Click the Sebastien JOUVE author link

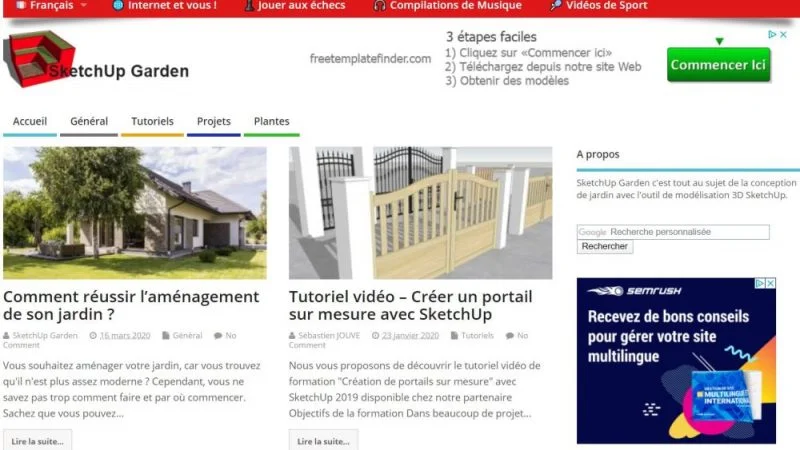coord(329,335)
